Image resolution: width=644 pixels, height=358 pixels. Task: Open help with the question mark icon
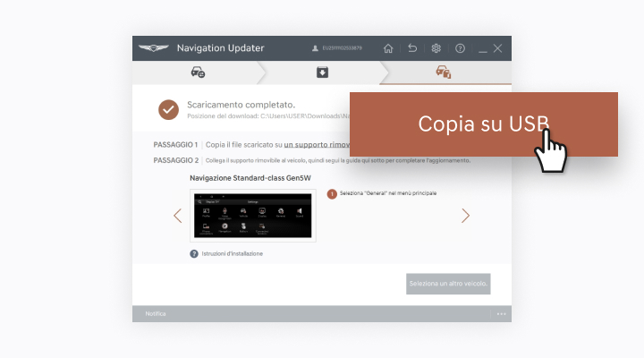pyautogui.click(x=460, y=48)
